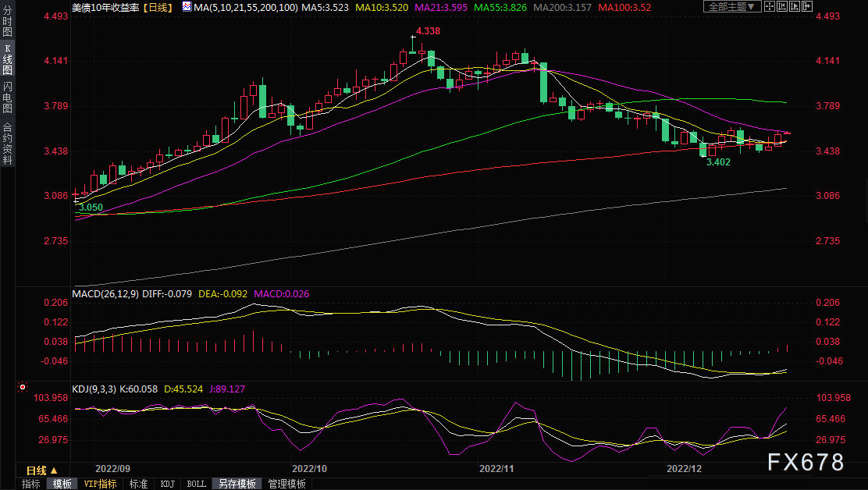The width and height of the screenshot is (868, 490).
Task: Open 合约资料 in the left sidebar
Action: (7, 144)
